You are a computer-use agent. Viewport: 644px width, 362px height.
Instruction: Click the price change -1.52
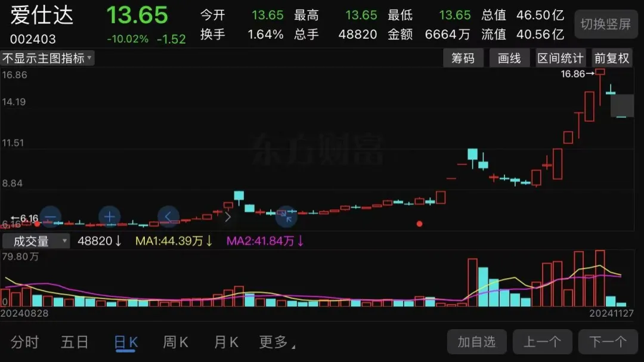(x=171, y=39)
